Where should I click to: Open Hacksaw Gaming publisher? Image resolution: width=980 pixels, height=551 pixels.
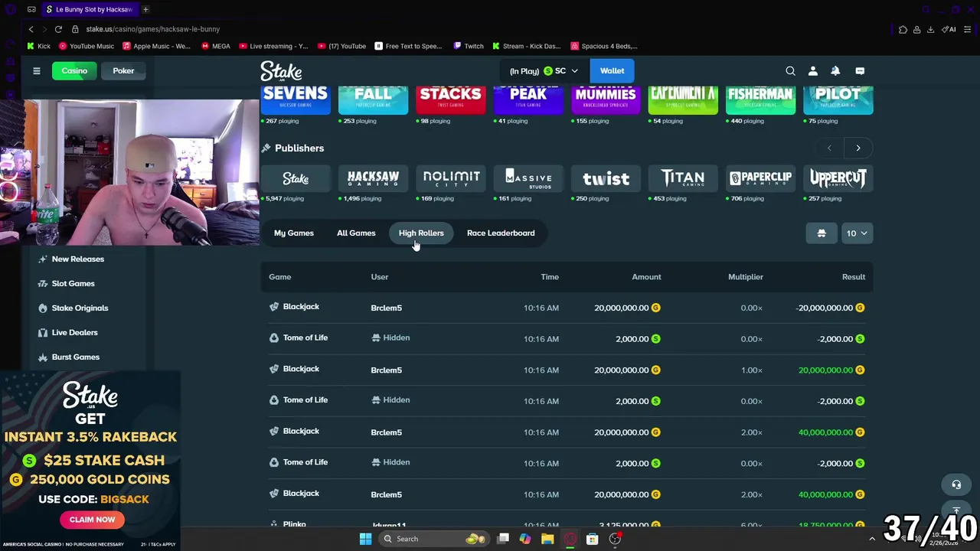tap(373, 178)
